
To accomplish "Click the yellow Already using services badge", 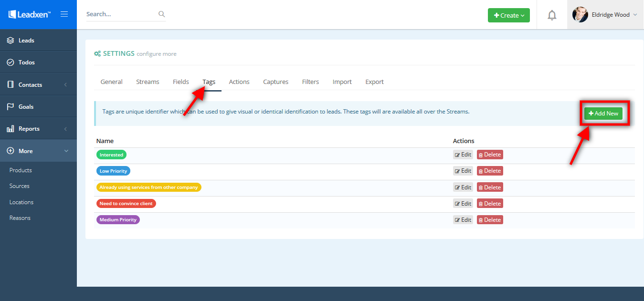I will pyautogui.click(x=149, y=187).
